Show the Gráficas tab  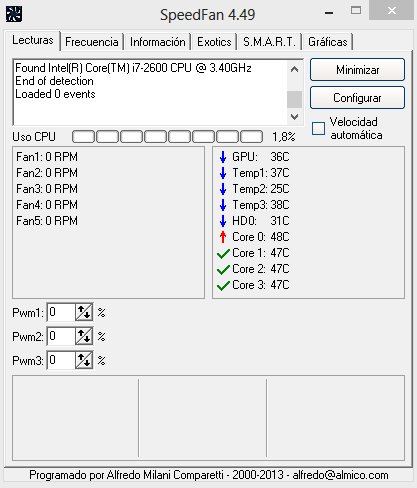328,42
